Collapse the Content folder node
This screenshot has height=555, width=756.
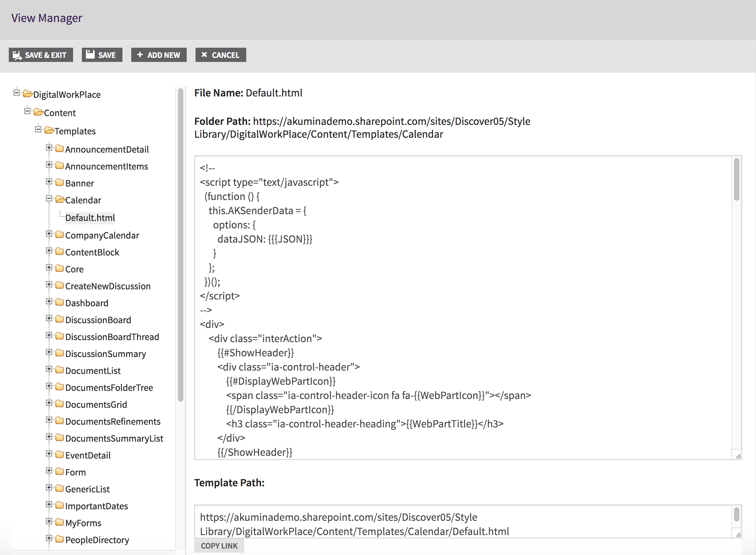pos(27,111)
